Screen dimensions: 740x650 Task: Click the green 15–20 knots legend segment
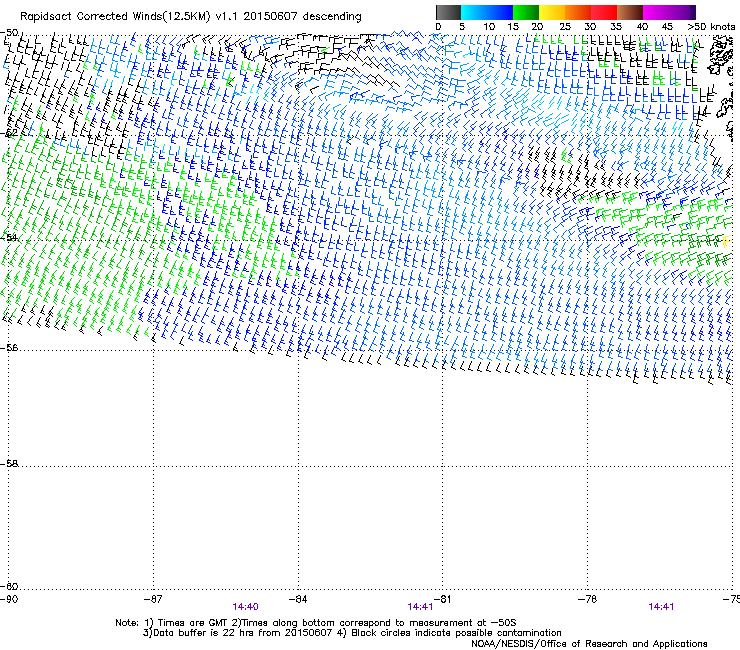tap(526, 12)
